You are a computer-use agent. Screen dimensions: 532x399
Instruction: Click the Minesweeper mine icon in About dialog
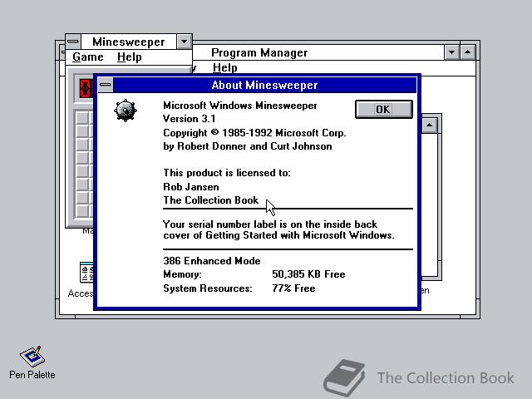click(x=126, y=111)
